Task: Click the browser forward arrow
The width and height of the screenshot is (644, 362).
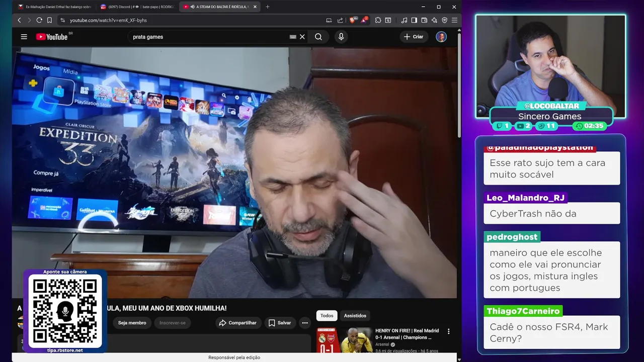Action: pos(29,20)
